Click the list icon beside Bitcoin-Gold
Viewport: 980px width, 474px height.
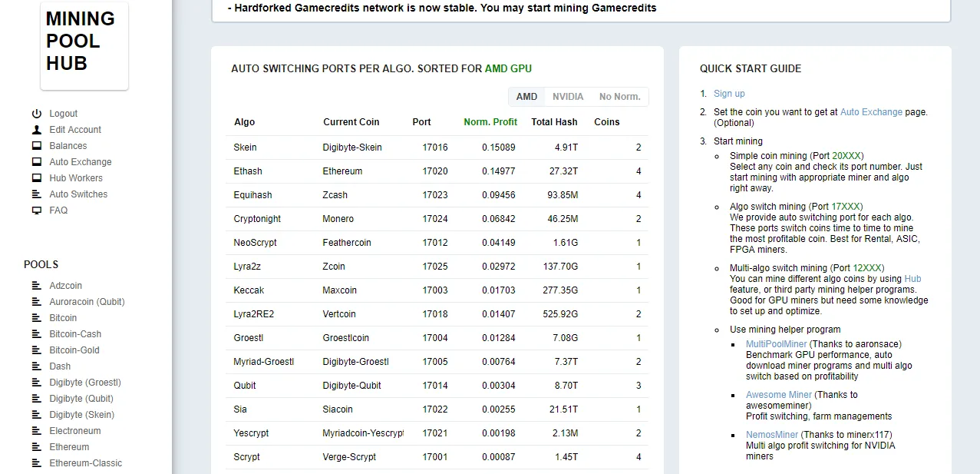point(36,350)
